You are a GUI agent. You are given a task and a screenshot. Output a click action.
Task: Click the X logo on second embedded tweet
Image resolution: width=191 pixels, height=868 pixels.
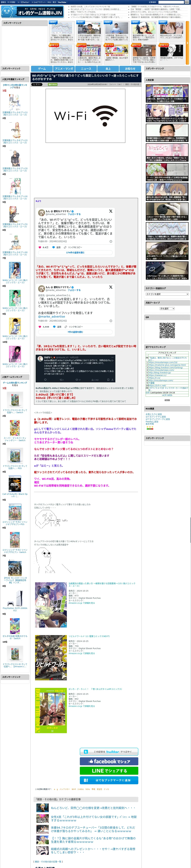tap(111, 287)
